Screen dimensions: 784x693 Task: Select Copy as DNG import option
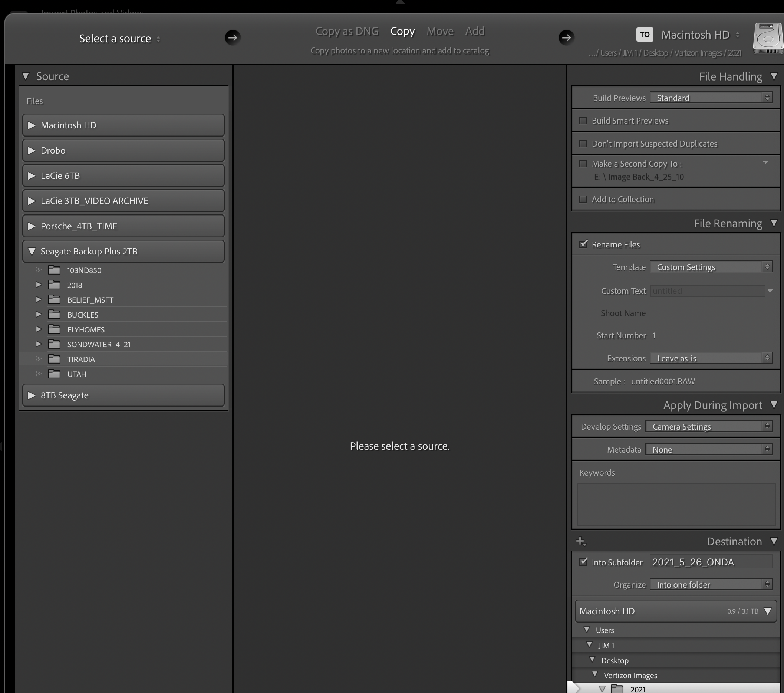click(x=347, y=31)
